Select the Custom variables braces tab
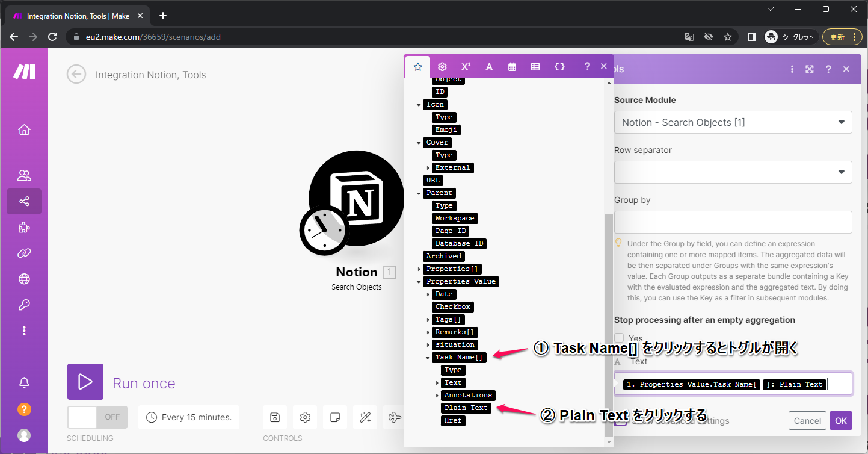Viewport: 868px width, 454px height. [559, 67]
